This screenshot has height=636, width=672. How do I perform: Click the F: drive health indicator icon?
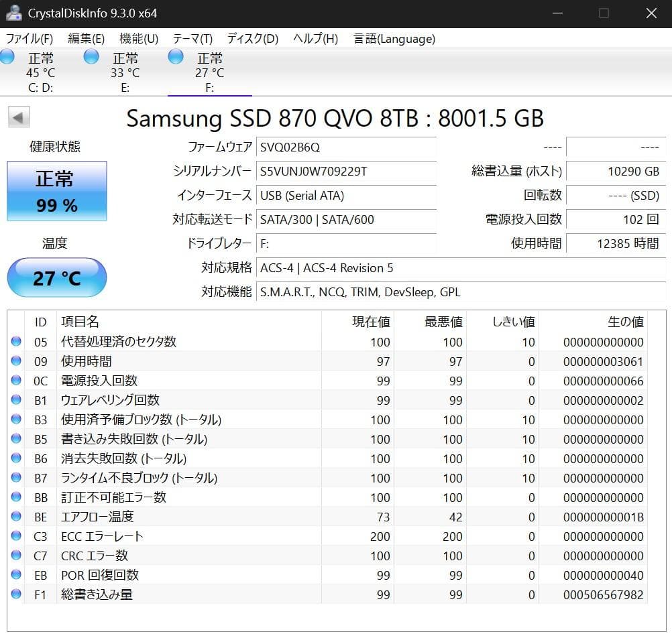175,58
